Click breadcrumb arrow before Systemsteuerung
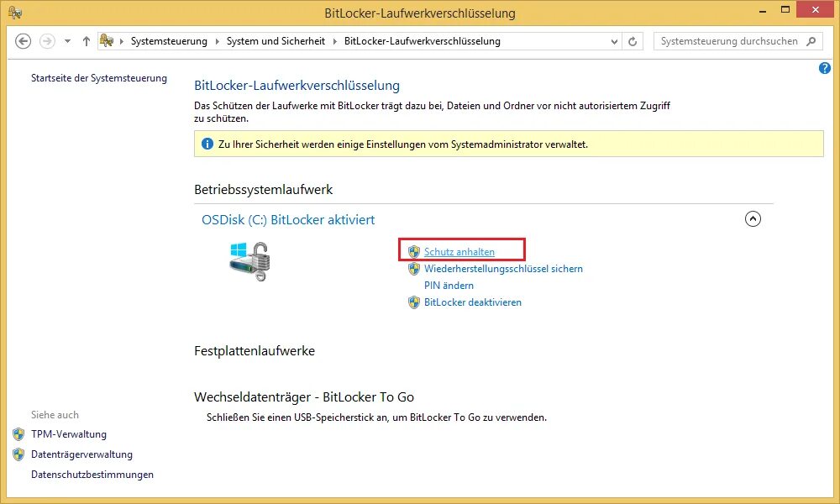 122,41
